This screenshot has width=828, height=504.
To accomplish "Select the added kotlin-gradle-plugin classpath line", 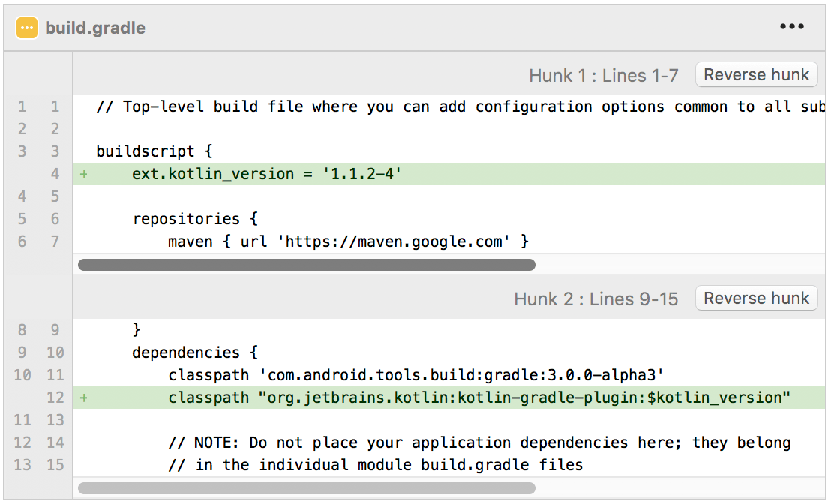I will pos(478,397).
